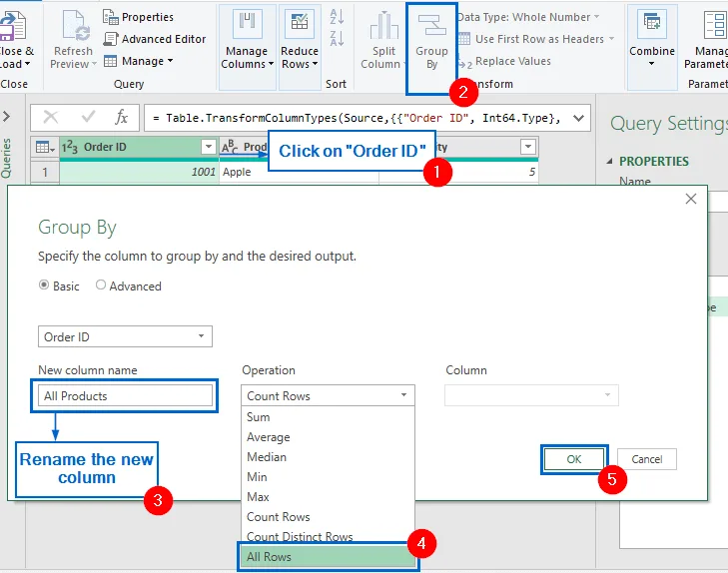Open the disabled Column dropdown
The height and width of the screenshot is (573, 728).
pos(531,395)
